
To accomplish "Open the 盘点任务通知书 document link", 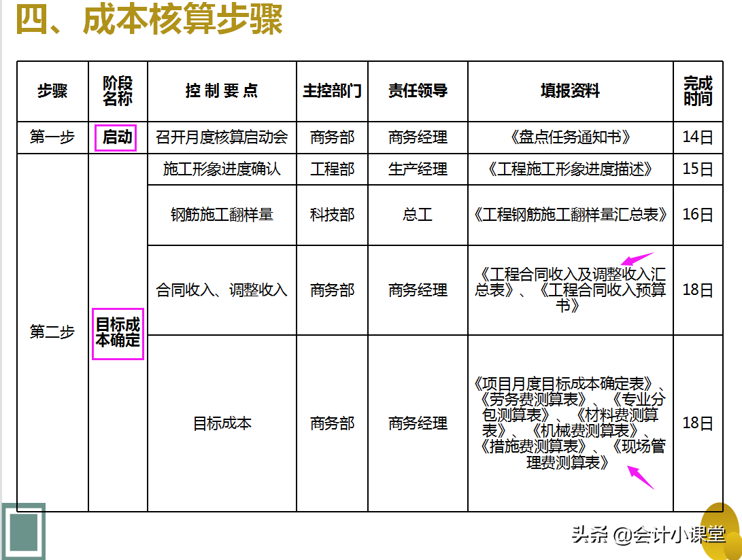I will 569,137.
